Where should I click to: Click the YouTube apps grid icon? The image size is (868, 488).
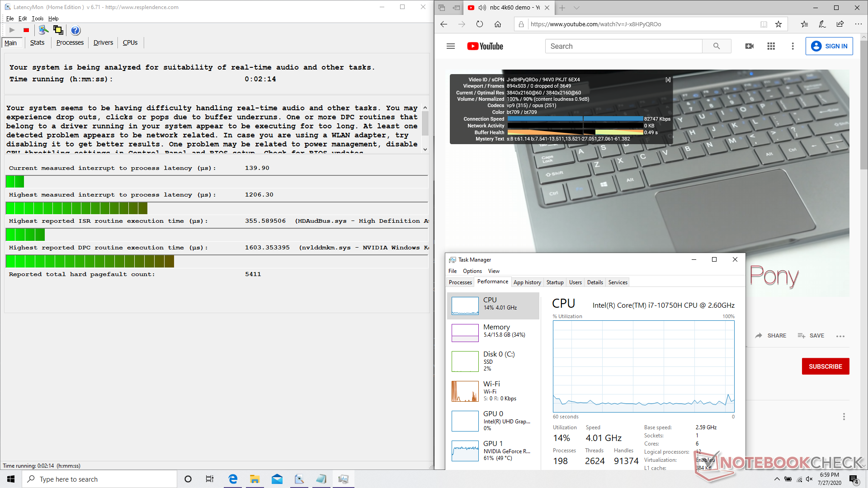pos(771,46)
